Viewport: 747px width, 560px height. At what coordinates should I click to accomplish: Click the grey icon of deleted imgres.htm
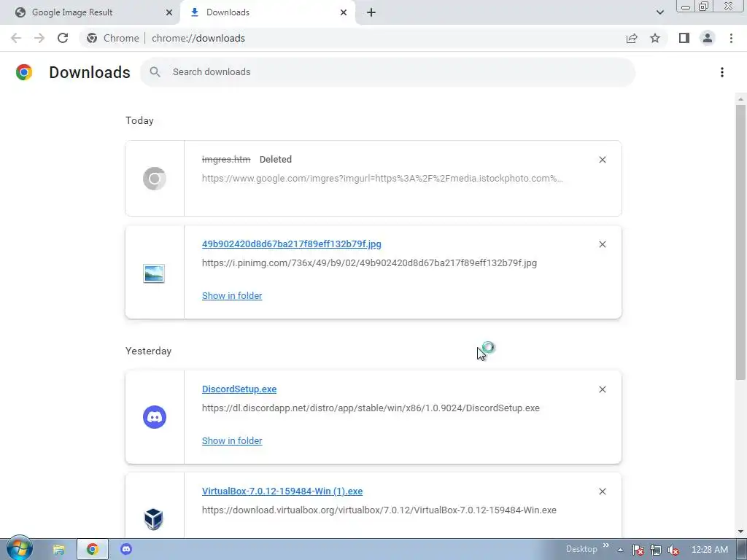pos(155,179)
